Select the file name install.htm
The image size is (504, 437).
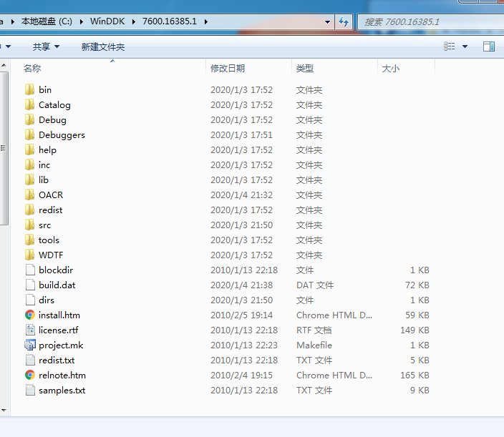(x=59, y=315)
